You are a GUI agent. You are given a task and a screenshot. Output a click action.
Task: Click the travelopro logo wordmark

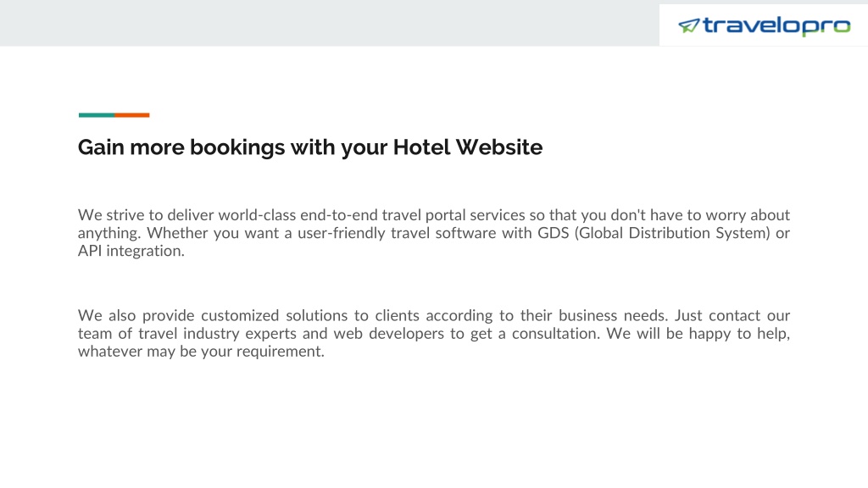point(776,26)
